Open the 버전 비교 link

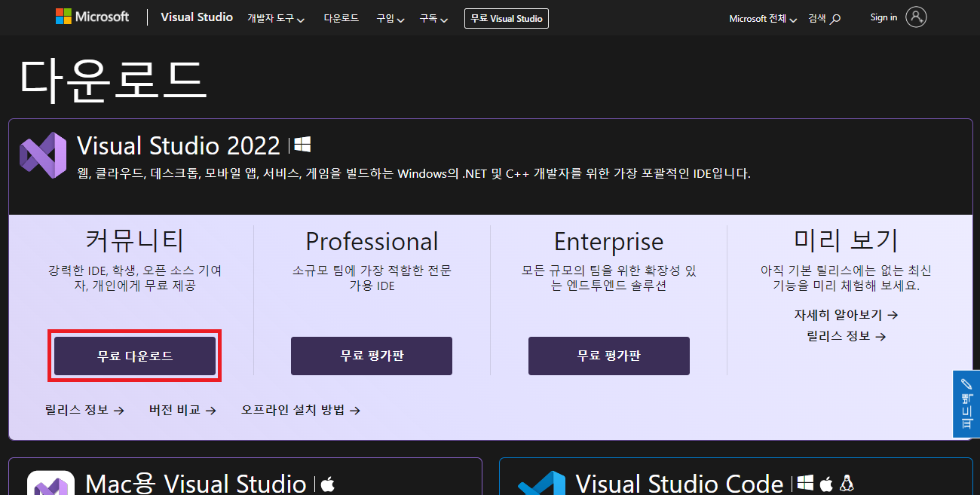click(x=182, y=410)
